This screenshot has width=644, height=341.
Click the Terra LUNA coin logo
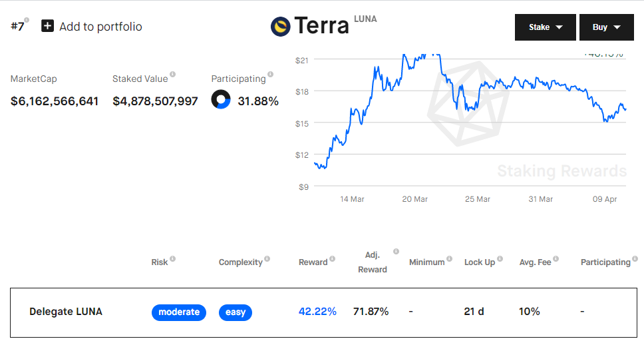281,27
